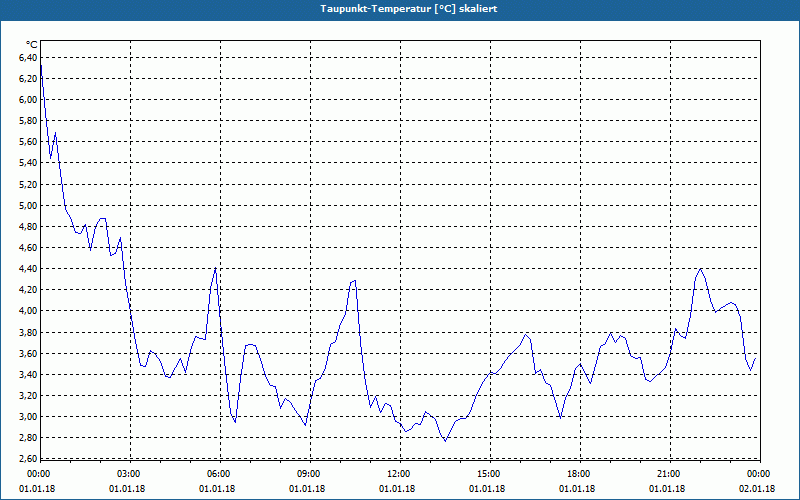
Task: Select the '02.01.18' date label
Action: click(x=757, y=489)
